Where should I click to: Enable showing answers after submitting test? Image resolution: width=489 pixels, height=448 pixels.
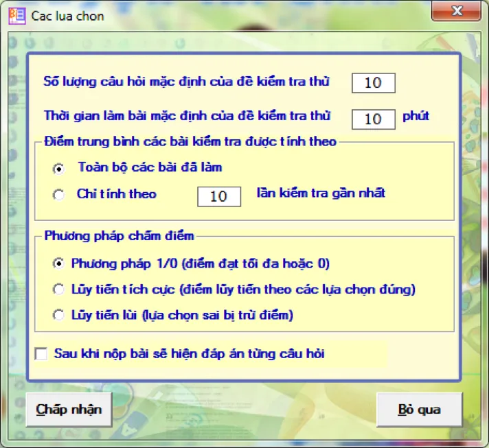41,354
